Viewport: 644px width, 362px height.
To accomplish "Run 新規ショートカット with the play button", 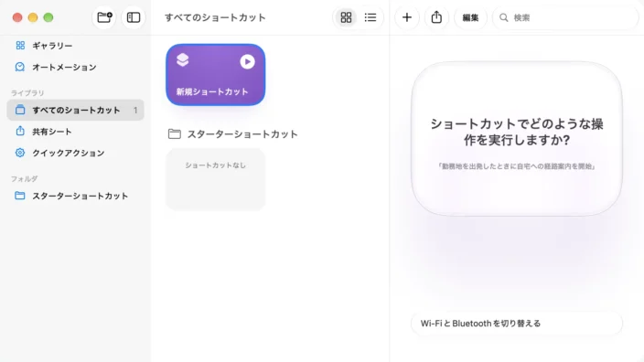I will pyautogui.click(x=247, y=61).
